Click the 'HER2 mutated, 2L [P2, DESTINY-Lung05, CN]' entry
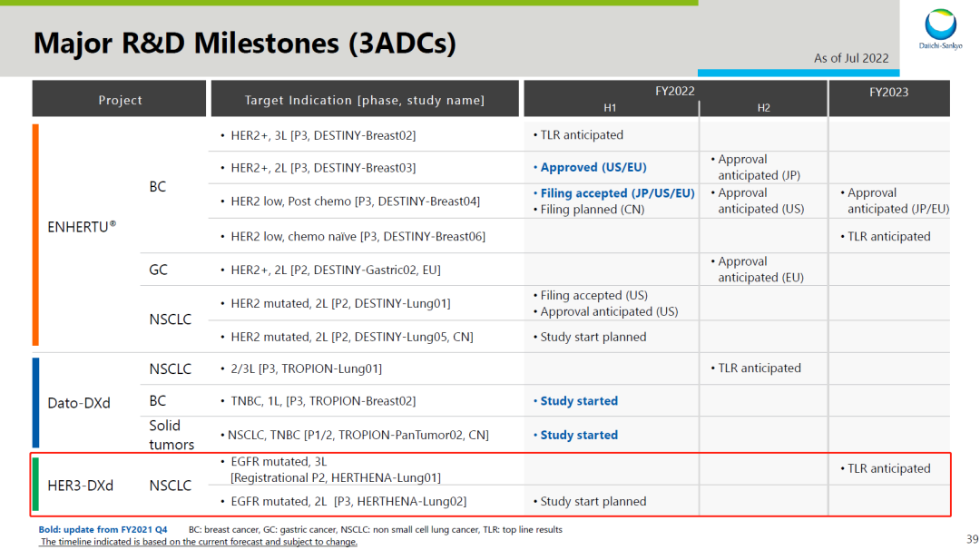Viewport: 980px width, 550px height. 351,337
